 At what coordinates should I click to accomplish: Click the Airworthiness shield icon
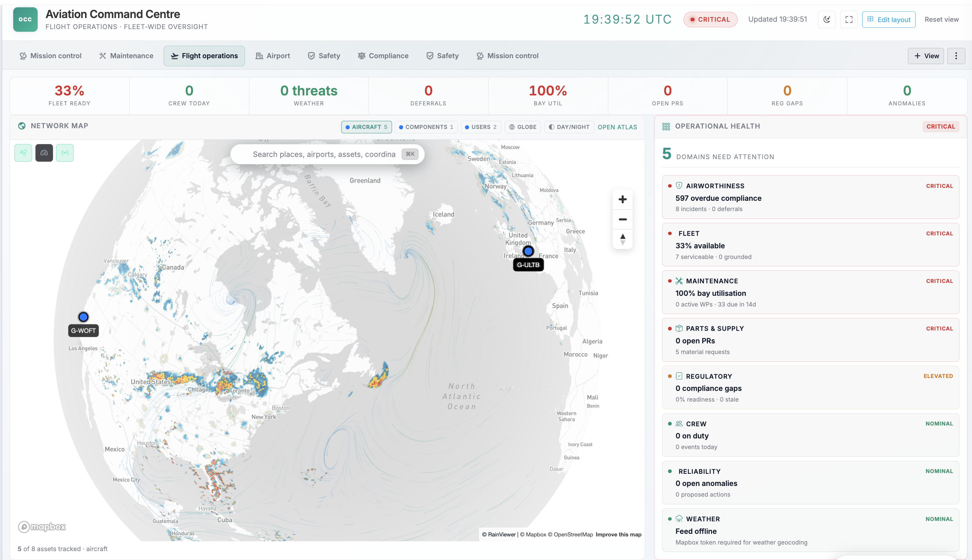coord(679,186)
